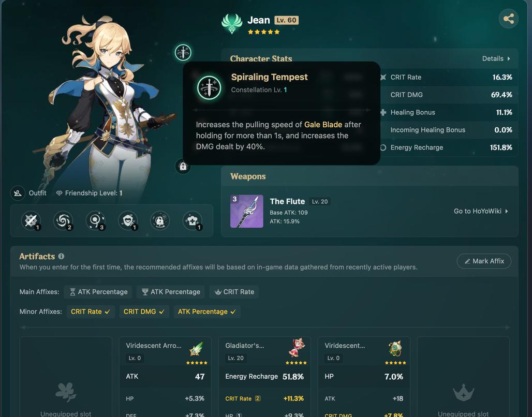Open the Gladiator's artifact card
Viewport: 532px width, 417px height.
click(x=264, y=377)
